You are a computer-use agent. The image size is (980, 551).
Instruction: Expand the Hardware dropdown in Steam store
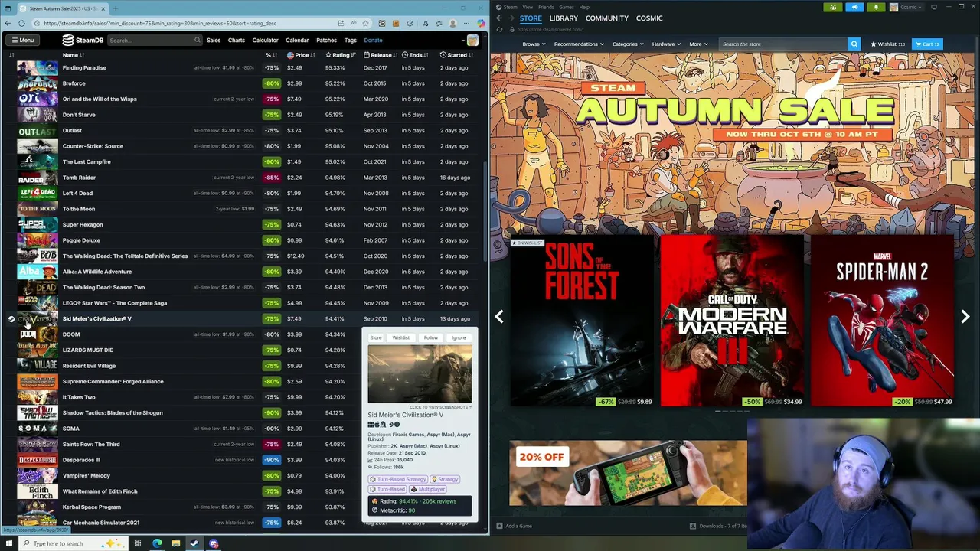[x=666, y=44]
